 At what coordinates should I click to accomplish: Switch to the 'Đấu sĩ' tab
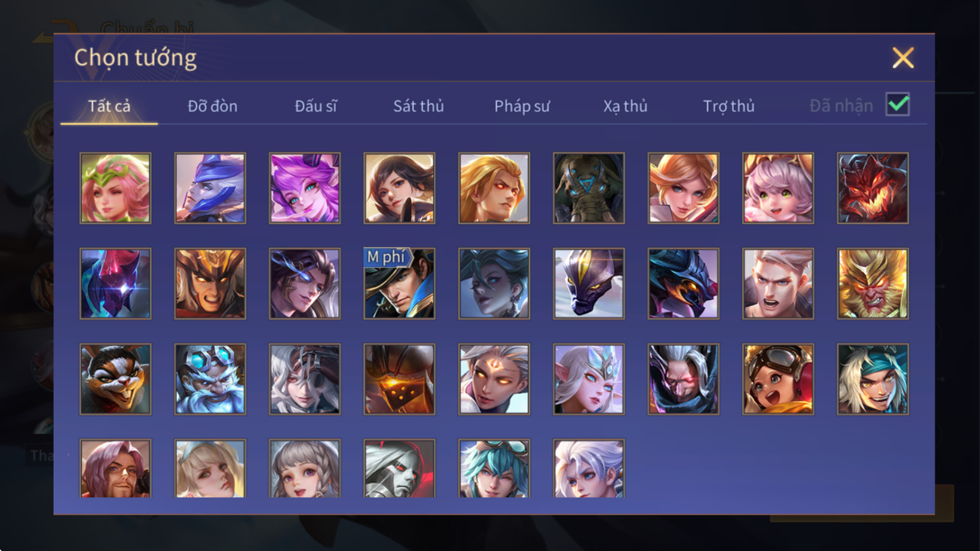[x=316, y=106]
